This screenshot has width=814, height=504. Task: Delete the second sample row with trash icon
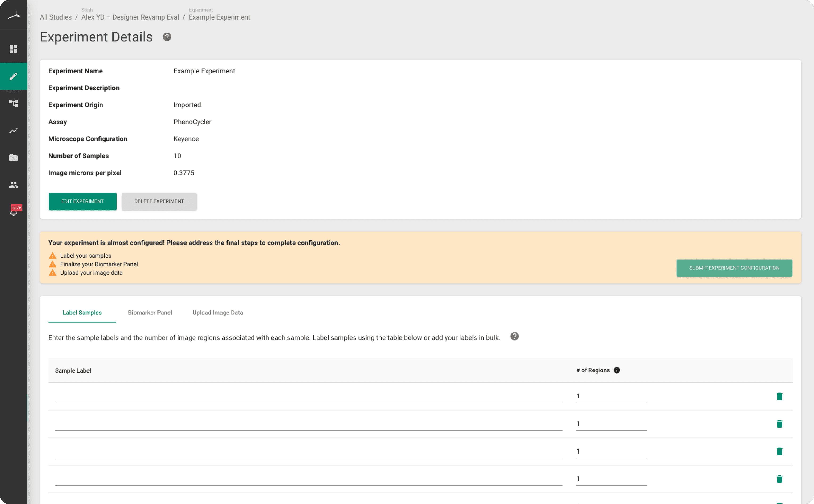[779, 424]
